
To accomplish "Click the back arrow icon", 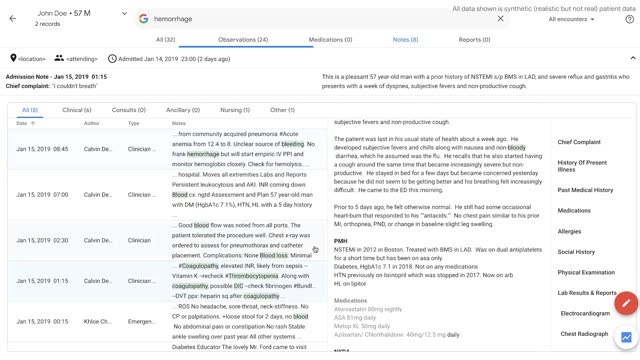I will point(13,18).
